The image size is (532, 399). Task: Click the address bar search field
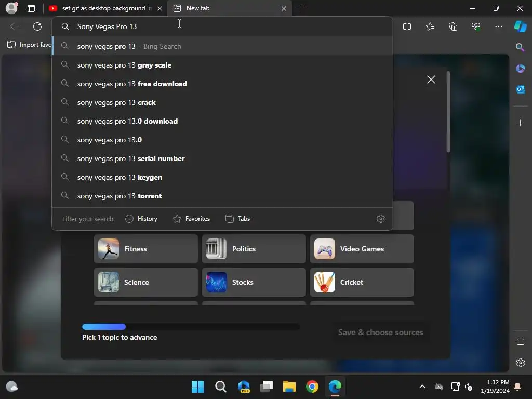[222, 26]
